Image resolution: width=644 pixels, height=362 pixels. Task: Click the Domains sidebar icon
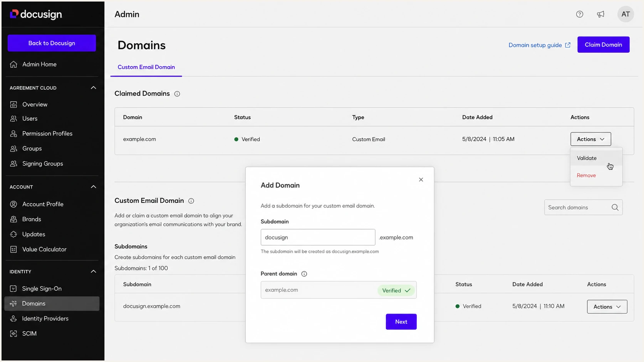13,304
